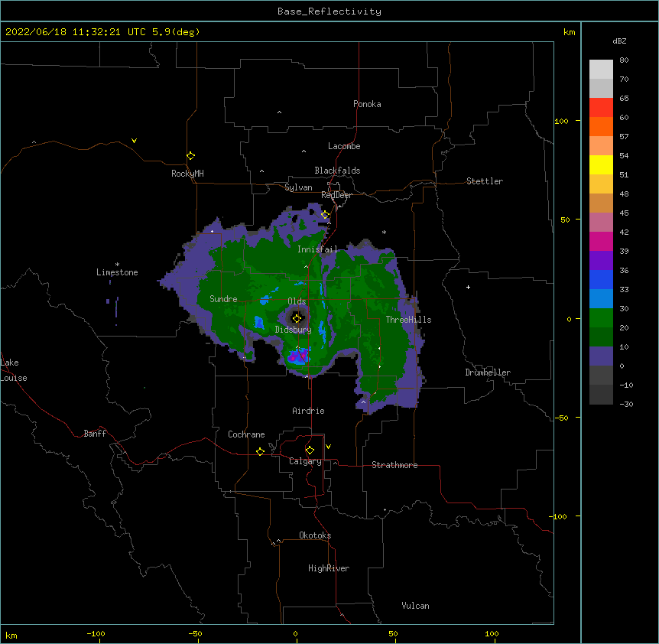The height and width of the screenshot is (644, 659).
Task: Click the Drumheller town label
Action: [488, 372]
